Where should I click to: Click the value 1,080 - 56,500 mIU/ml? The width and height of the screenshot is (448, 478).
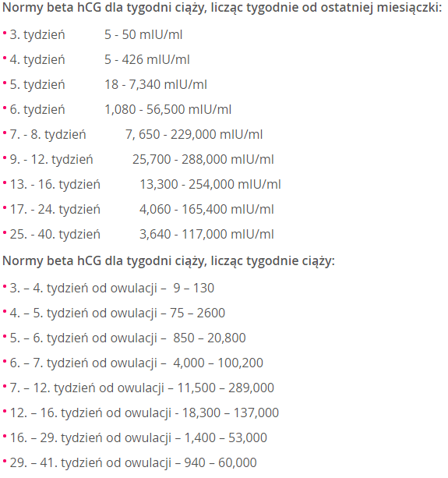(168, 109)
